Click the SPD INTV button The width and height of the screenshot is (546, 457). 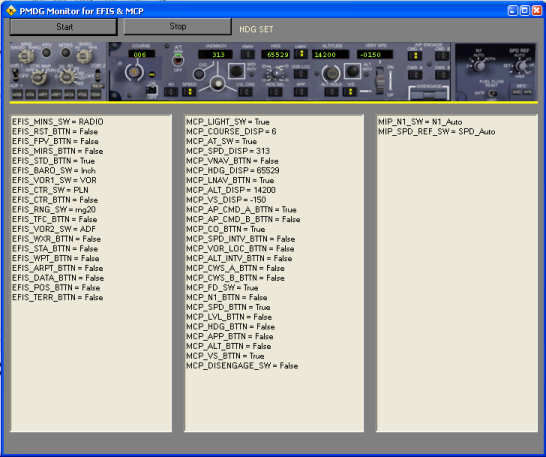(236, 71)
